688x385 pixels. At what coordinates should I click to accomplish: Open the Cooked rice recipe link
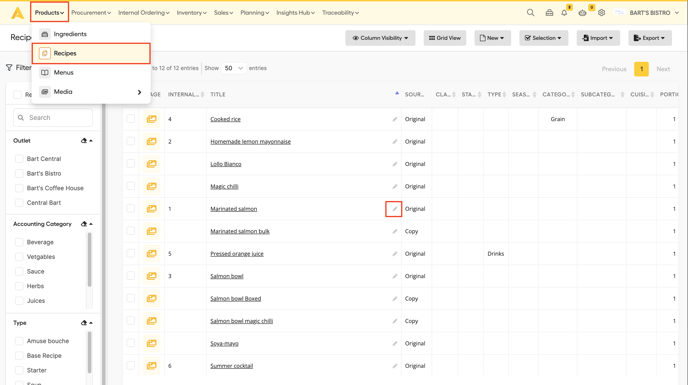coord(226,119)
